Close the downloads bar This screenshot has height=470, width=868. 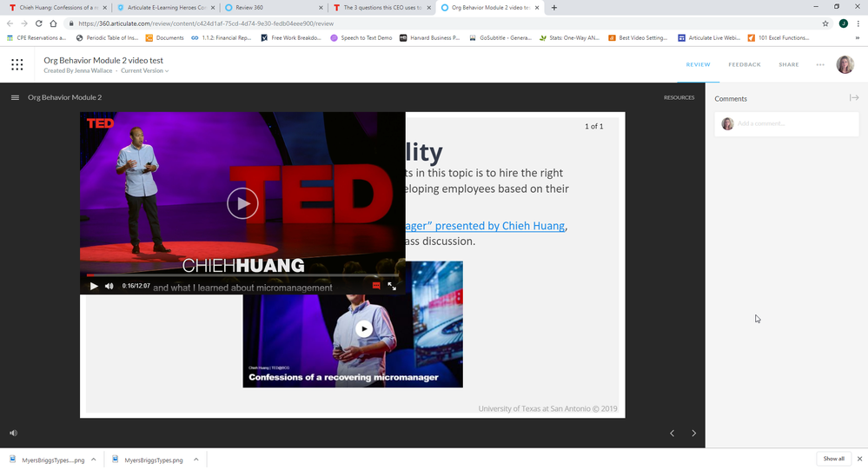tap(859, 459)
